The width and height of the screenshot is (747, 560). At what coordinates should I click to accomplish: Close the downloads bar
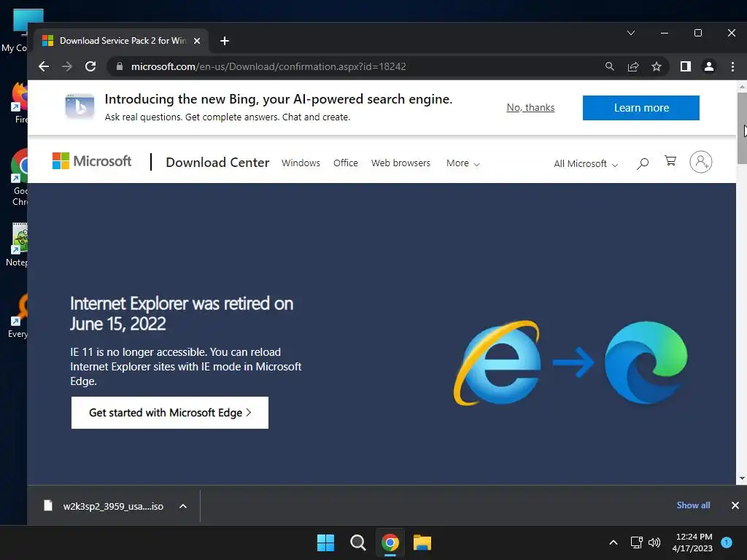pos(735,505)
